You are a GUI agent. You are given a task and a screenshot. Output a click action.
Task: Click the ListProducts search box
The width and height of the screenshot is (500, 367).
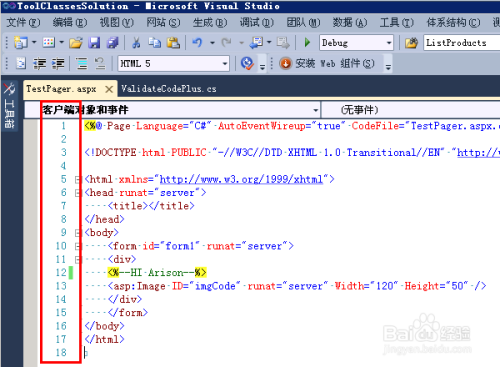(x=462, y=43)
